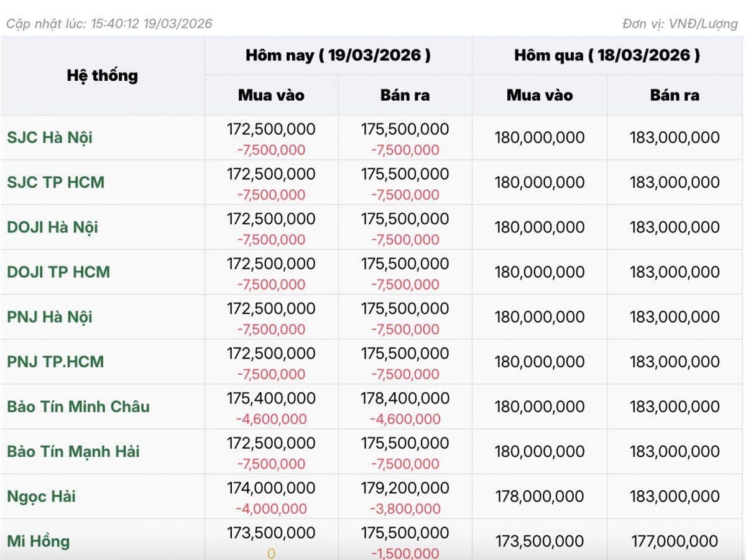Select Ngọc Hải buy price 174,000,000
This screenshot has height=560, width=746.
tap(271, 488)
